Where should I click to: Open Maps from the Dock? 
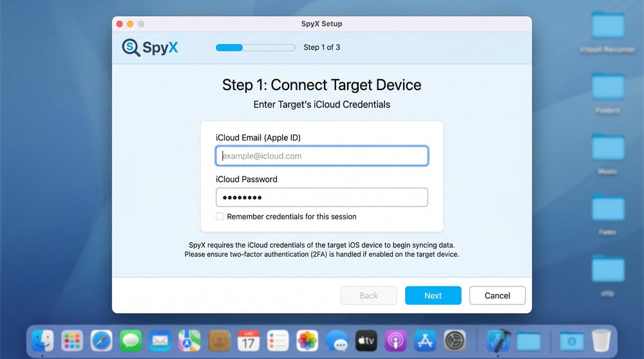[189, 340]
